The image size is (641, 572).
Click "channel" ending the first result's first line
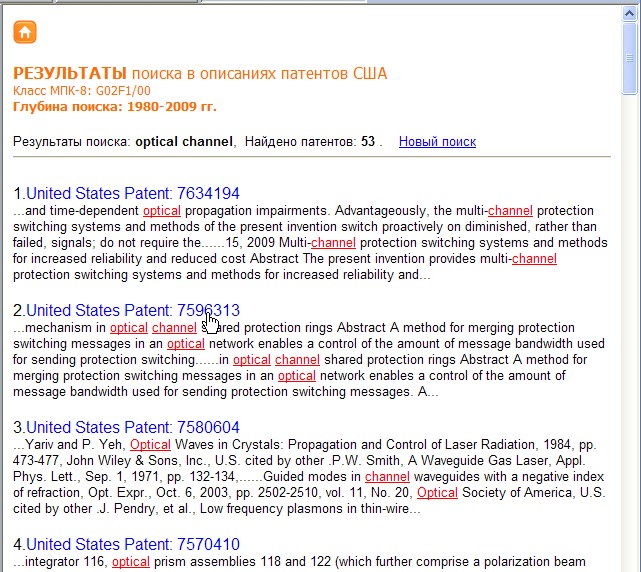point(510,211)
